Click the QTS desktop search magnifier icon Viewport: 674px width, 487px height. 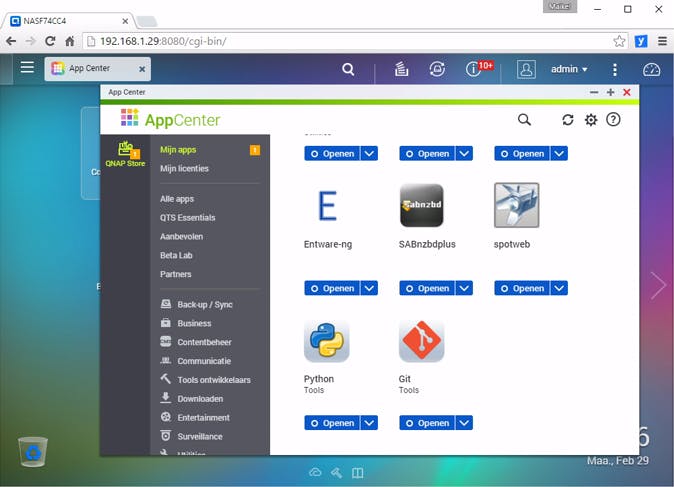348,69
